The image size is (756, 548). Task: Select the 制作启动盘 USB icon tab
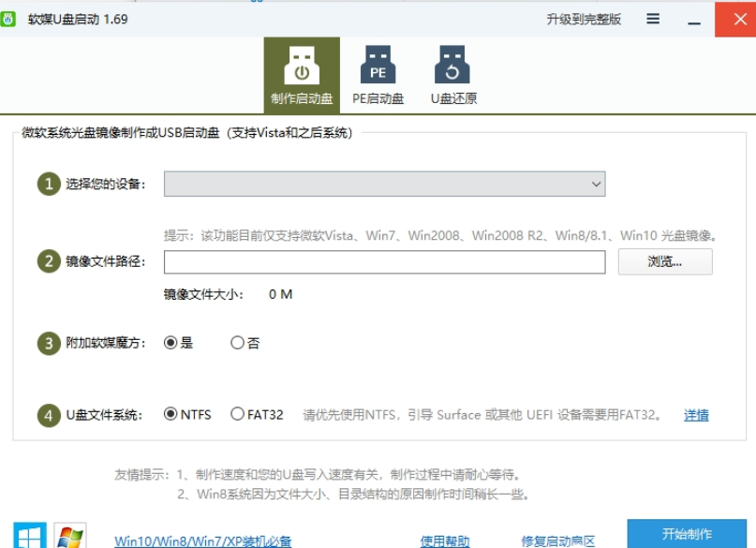(302, 74)
